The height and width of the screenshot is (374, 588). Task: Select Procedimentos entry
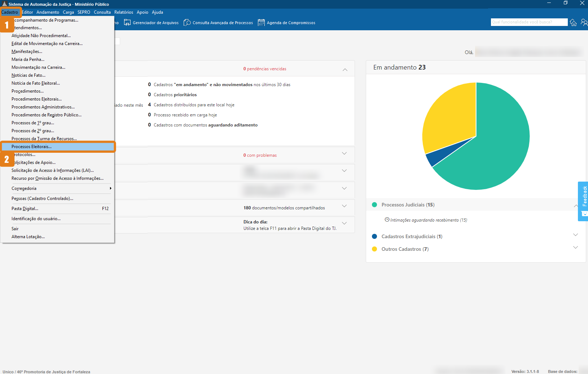coord(58,91)
